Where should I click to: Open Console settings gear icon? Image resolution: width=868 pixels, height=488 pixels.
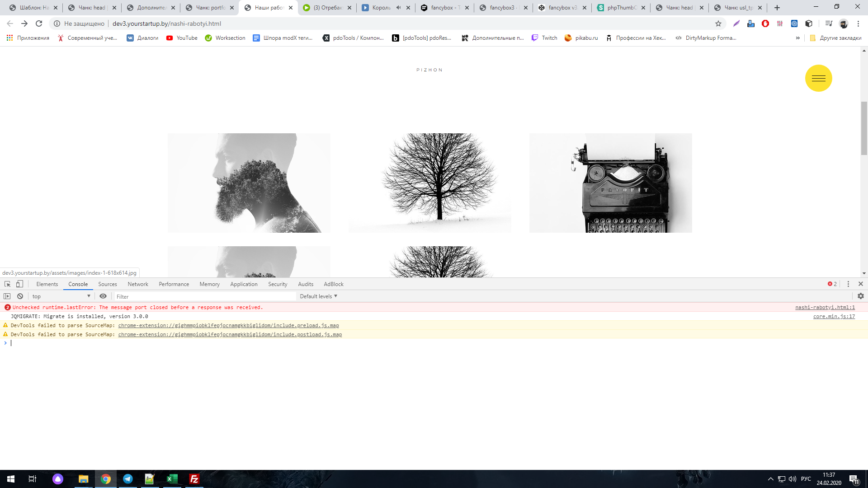click(x=861, y=296)
